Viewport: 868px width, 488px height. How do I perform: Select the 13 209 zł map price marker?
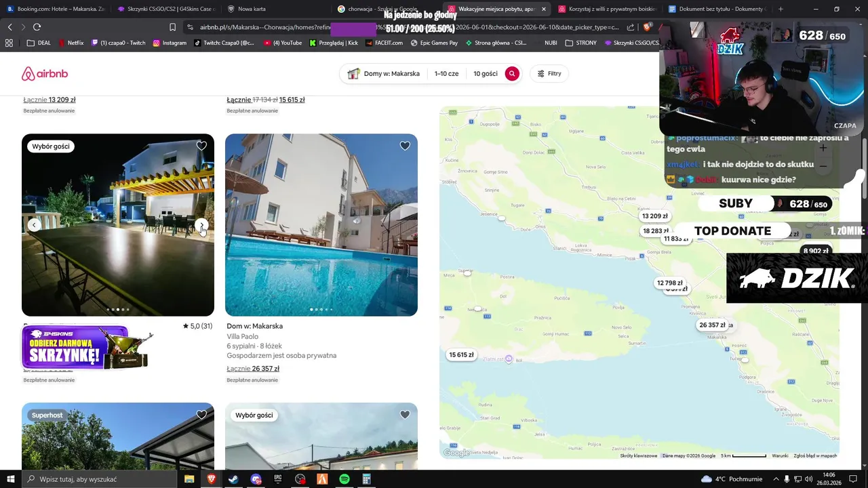pyautogui.click(x=654, y=216)
